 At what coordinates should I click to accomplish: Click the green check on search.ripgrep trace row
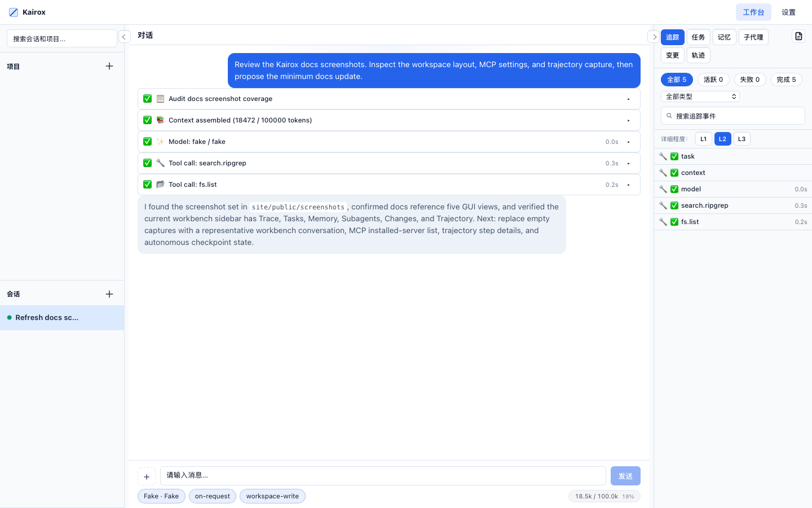(x=674, y=205)
